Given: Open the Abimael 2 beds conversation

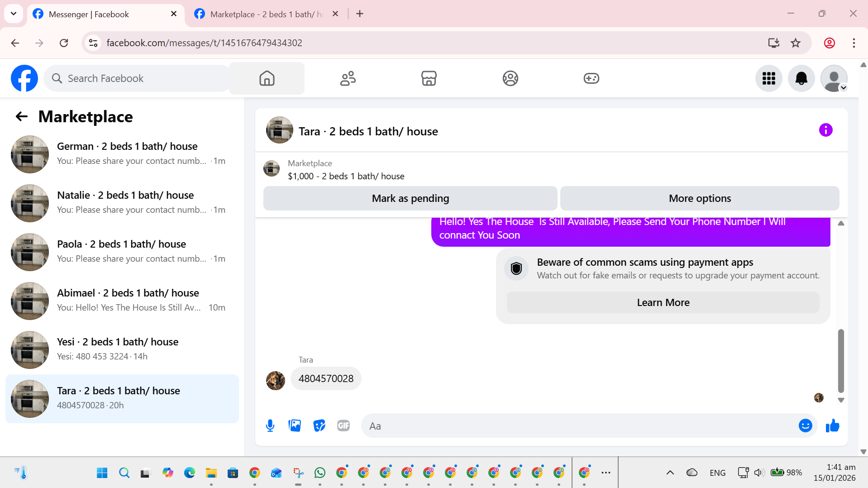Looking at the screenshot, I should pyautogui.click(x=122, y=301).
